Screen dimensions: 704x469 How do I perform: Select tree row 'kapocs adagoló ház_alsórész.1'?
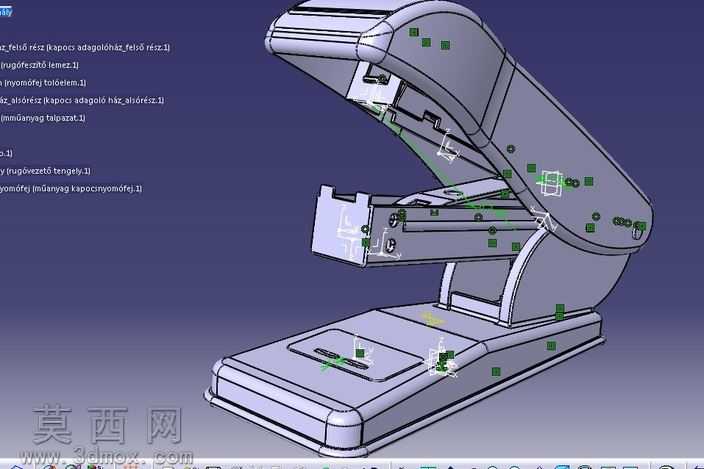(x=82, y=100)
